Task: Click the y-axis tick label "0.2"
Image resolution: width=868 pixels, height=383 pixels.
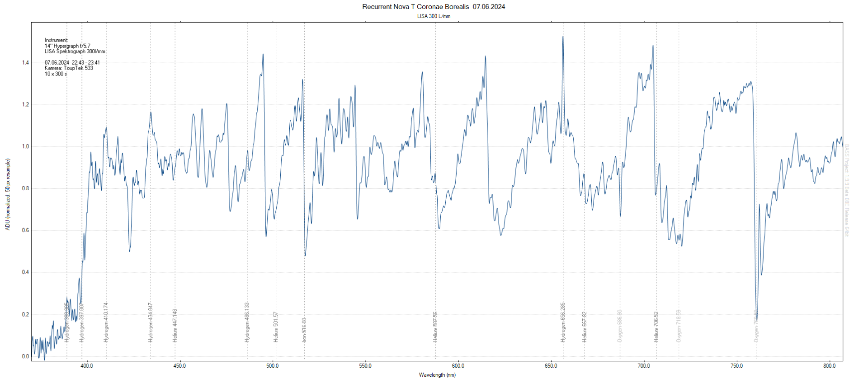Action: tap(25, 314)
